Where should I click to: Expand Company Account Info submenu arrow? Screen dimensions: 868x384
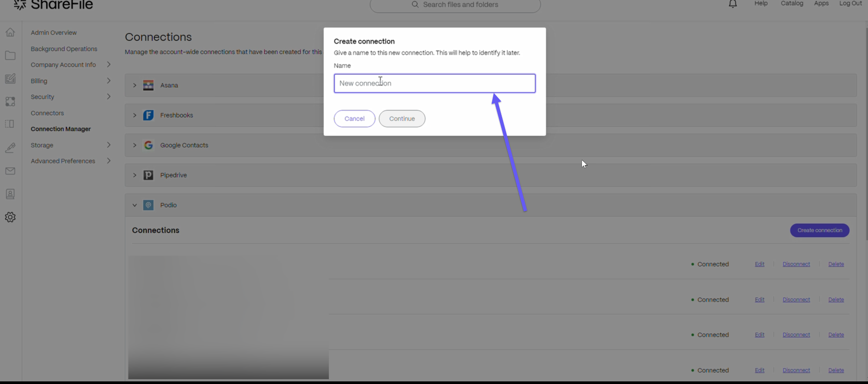[108, 64]
